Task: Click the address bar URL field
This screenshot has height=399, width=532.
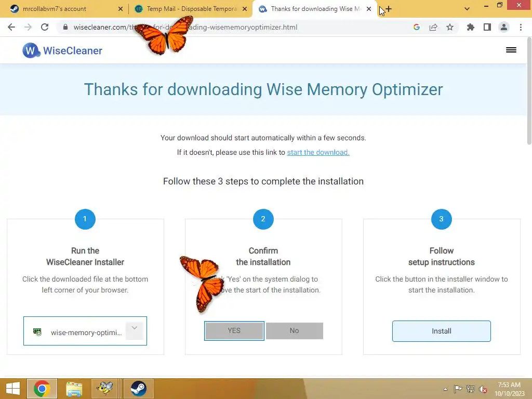Action: click(234, 27)
